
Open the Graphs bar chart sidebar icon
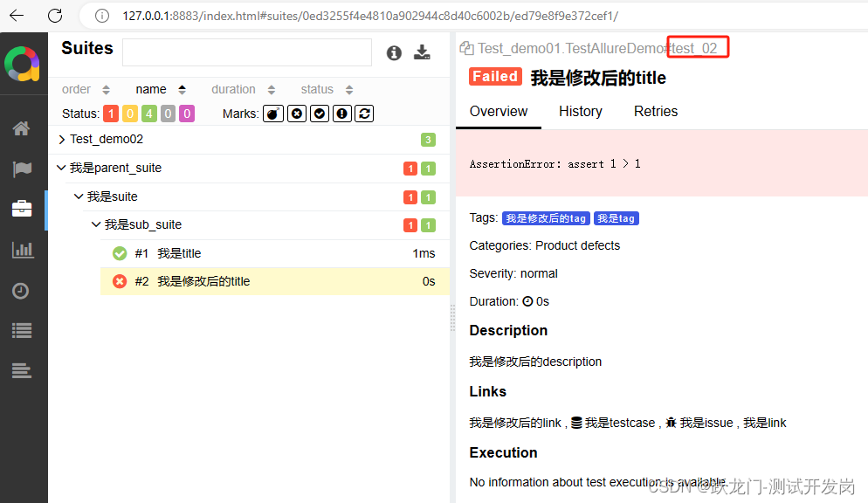tap(22, 250)
